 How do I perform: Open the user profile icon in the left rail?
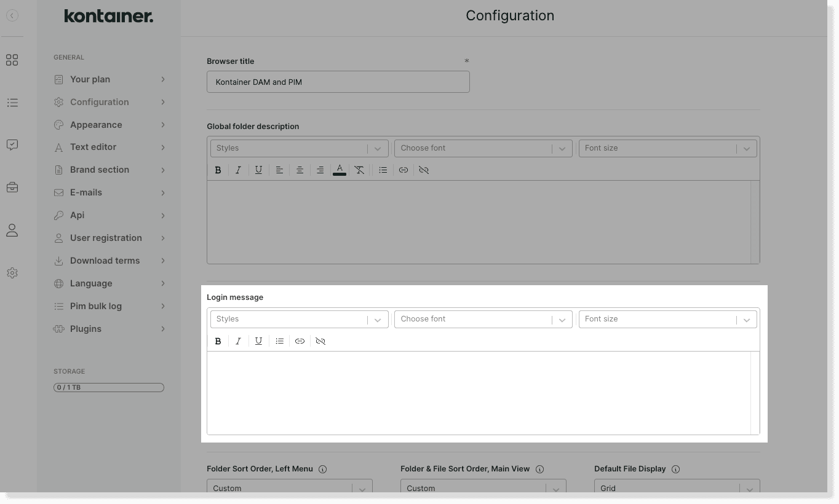[12, 230]
